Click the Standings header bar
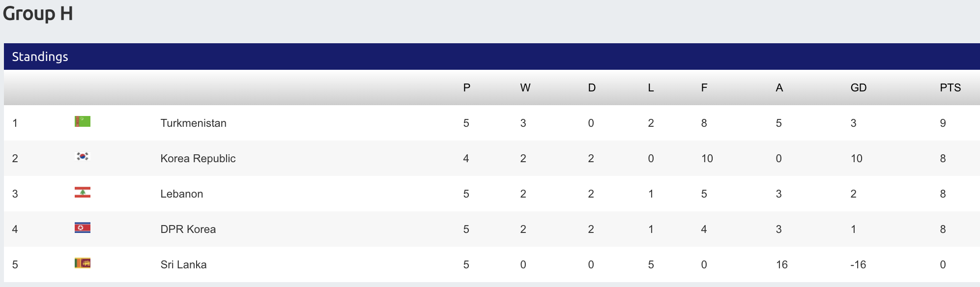This screenshot has width=980, height=287. pos(492,57)
